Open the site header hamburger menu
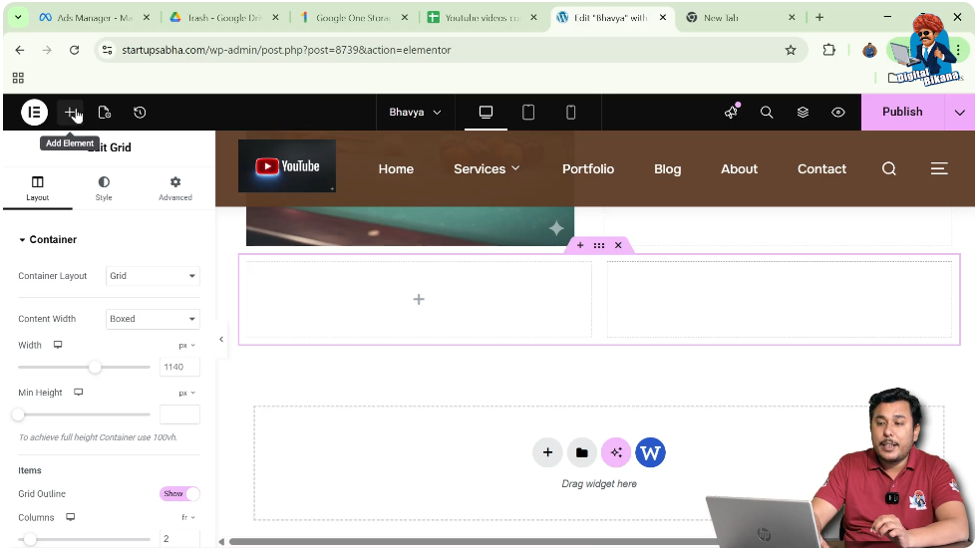This screenshot has height=551, width=980. [939, 168]
